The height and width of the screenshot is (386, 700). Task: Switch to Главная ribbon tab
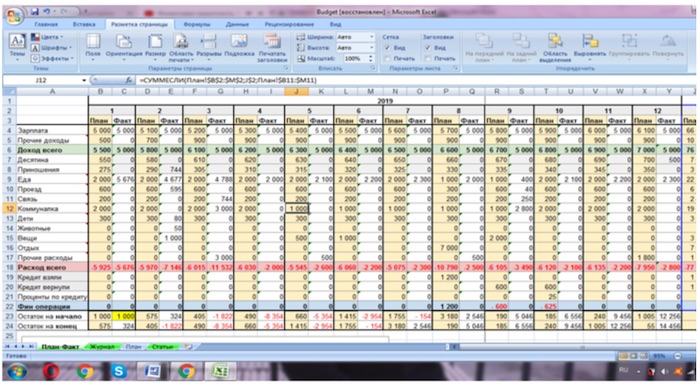pos(46,24)
